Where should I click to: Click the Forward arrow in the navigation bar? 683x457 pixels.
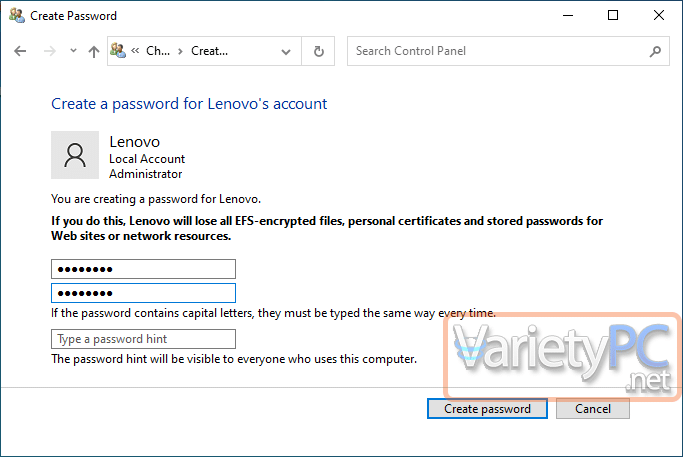click(x=50, y=51)
